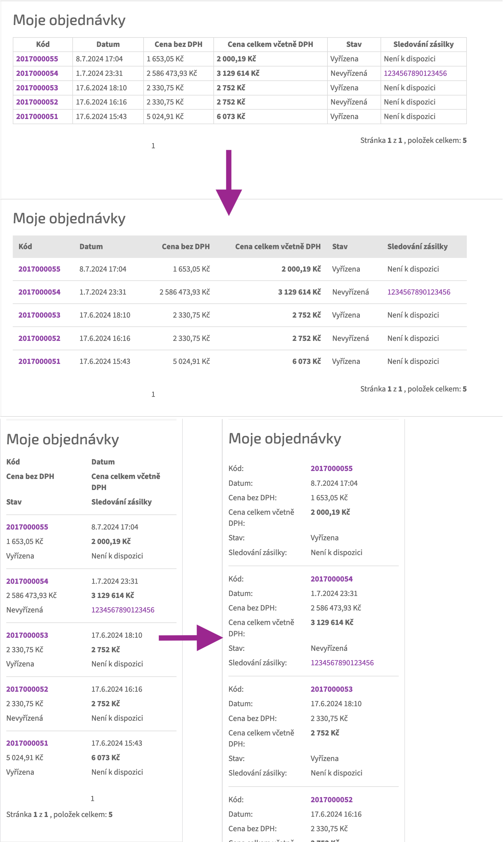Viewport: 504px width, 842px height.
Task: Open order 2017000055 in the top bordered table
Action: click(37, 59)
